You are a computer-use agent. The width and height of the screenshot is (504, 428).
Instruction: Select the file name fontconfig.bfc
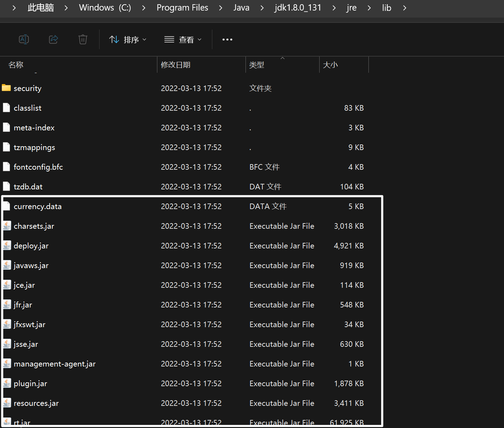tap(38, 167)
